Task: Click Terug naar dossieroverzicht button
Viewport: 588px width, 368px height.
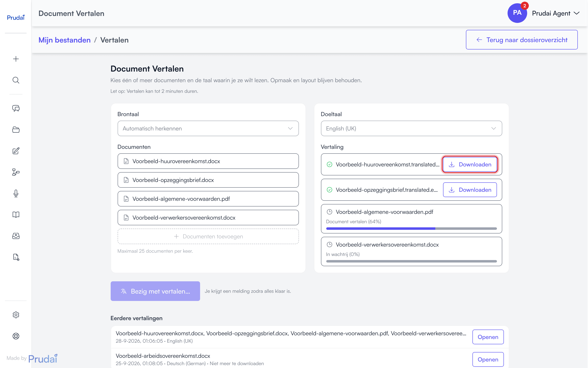Action: pyautogui.click(x=522, y=40)
